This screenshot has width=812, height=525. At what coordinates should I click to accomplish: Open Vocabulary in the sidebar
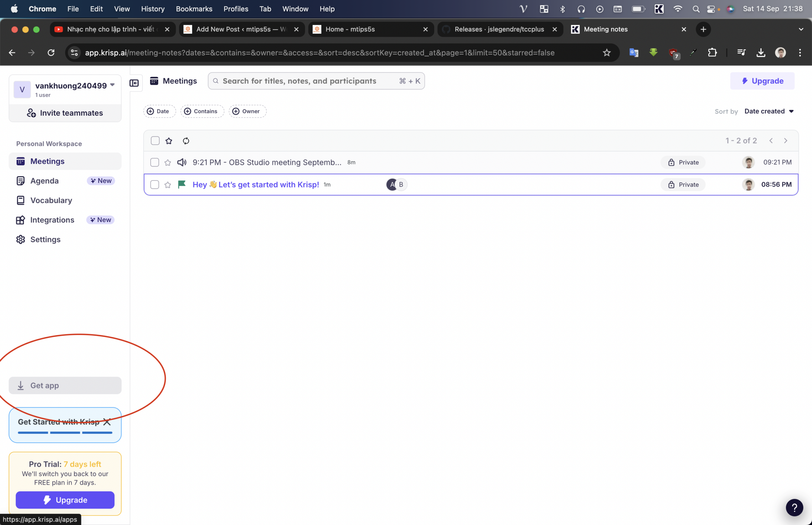click(65, 200)
